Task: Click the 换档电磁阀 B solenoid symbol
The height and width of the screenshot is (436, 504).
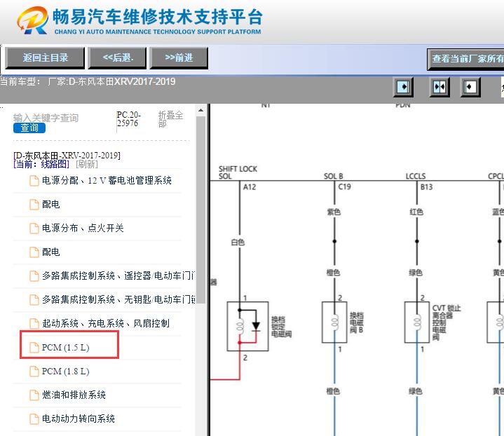Action: click(334, 322)
